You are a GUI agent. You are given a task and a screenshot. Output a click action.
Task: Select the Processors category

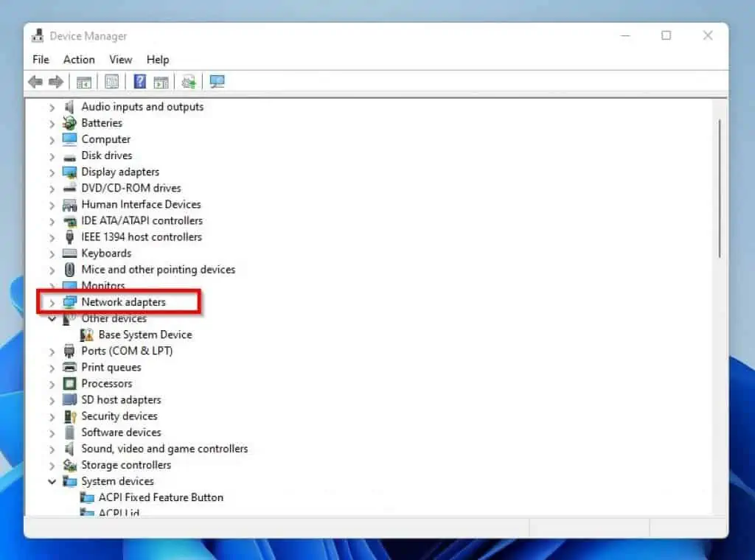(x=108, y=383)
